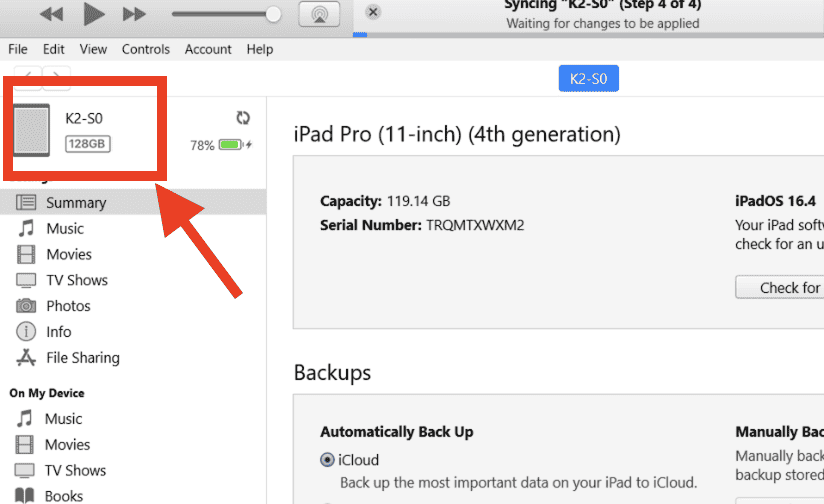This screenshot has height=504, width=824.
Task: Select iCloud automatic backup option
Action: (x=327, y=460)
